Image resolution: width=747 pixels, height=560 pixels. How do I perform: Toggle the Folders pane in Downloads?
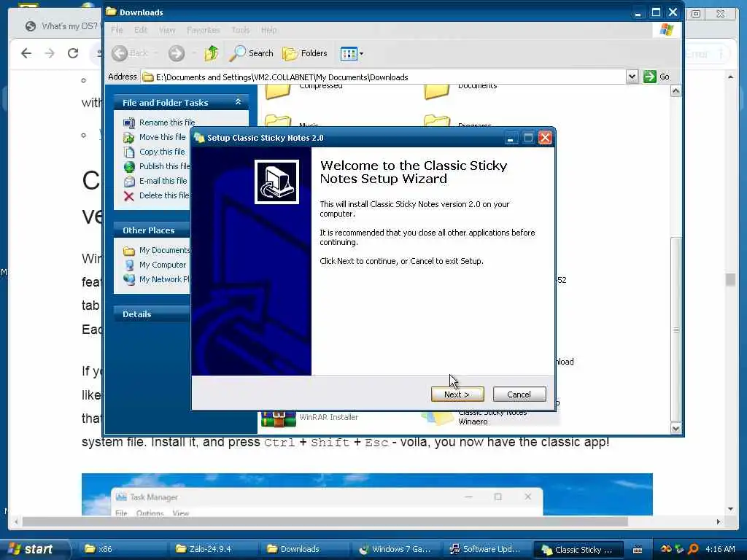305,53
